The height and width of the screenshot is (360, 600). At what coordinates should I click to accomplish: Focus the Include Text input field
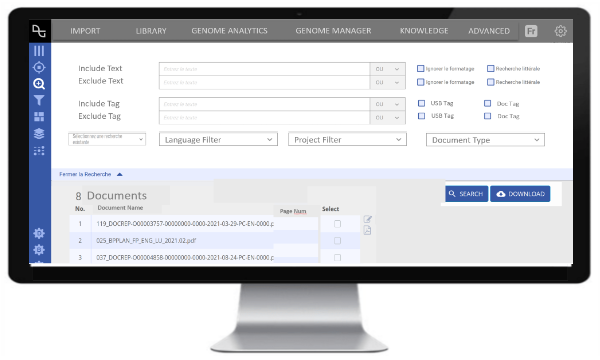click(x=264, y=69)
